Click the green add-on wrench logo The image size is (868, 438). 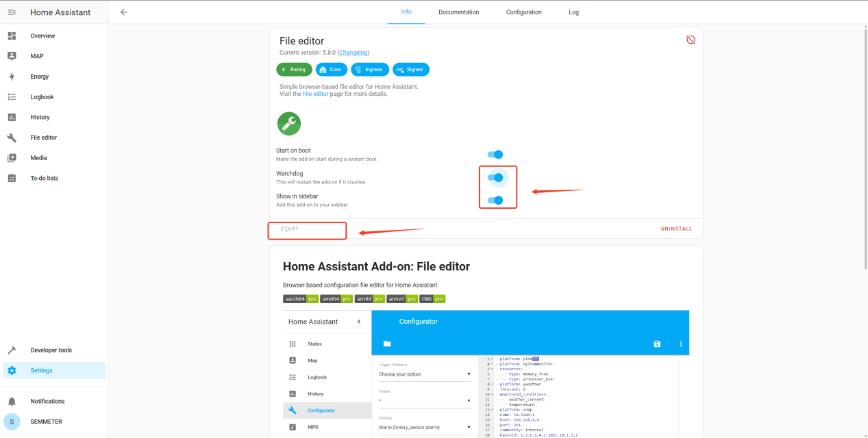[289, 124]
